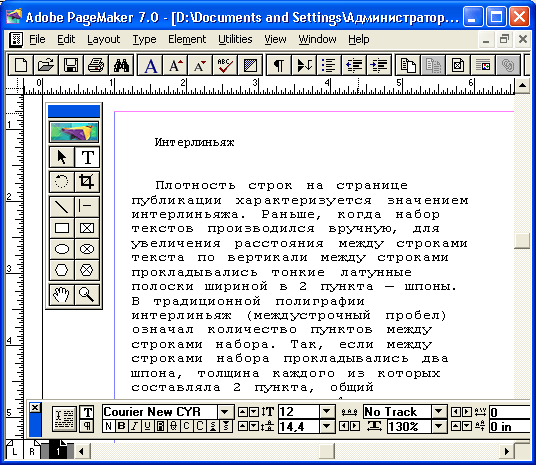Select the Pointer tool in the toolbox

tap(62, 157)
